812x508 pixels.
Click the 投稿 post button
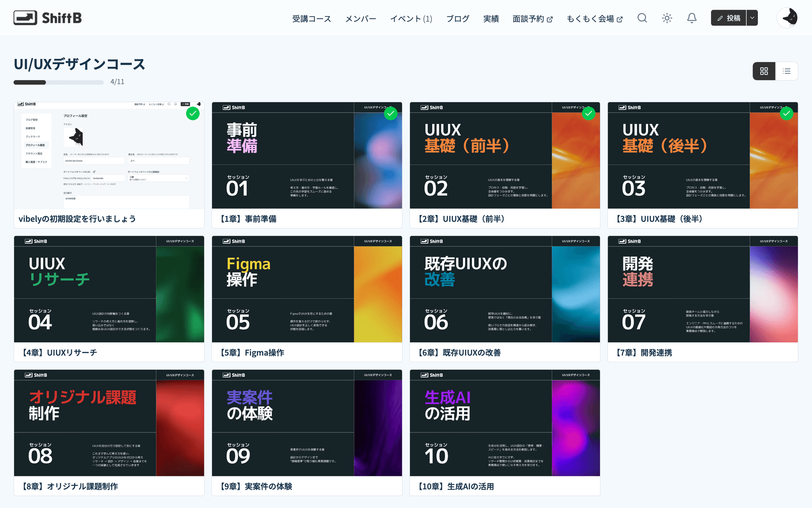[728, 18]
